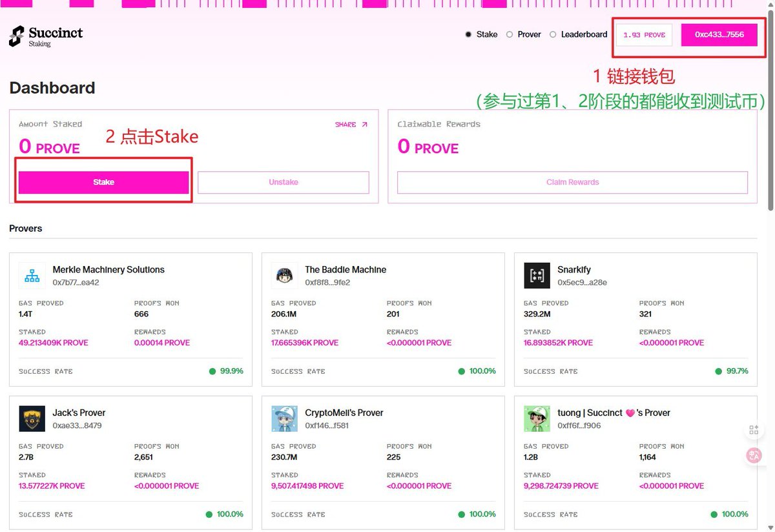
Task: Open Merkle Machinery Solutions prover name
Action: pyautogui.click(x=108, y=269)
